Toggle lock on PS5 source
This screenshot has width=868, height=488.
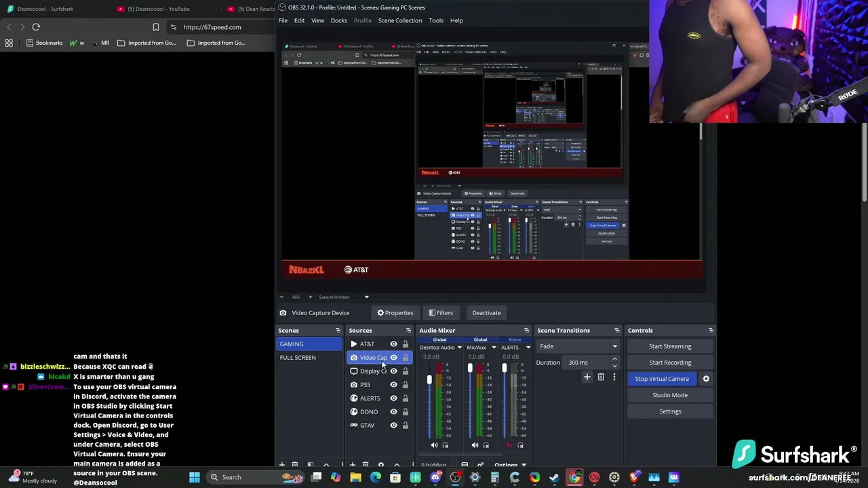406,385
